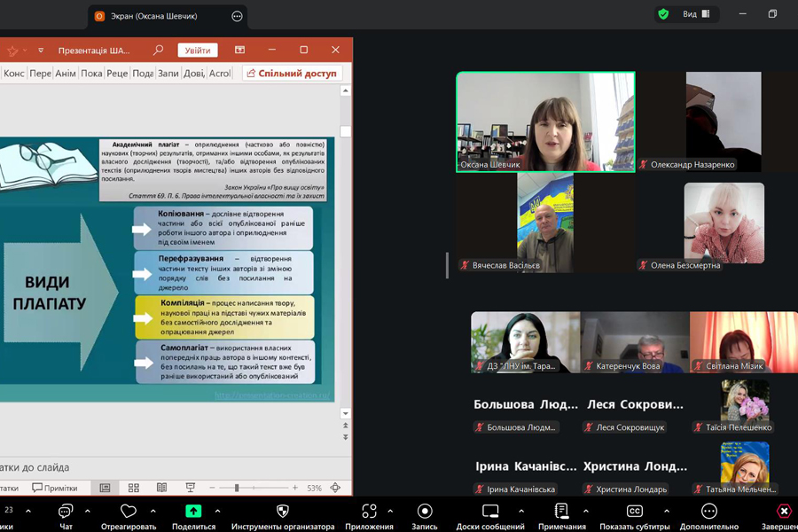Open the Zoom chat panel
The height and width of the screenshot is (532, 798).
click(x=66, y=512)
